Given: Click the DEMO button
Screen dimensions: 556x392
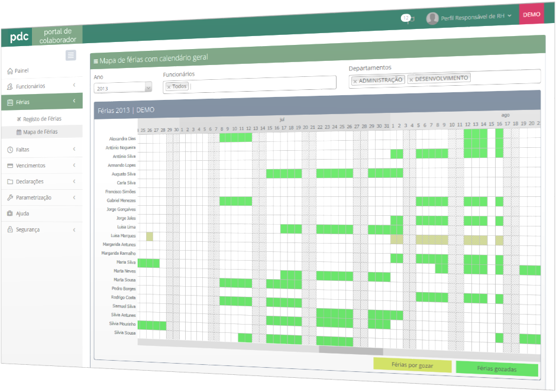Looking at the screenshot, I should [x=531, y=14].
